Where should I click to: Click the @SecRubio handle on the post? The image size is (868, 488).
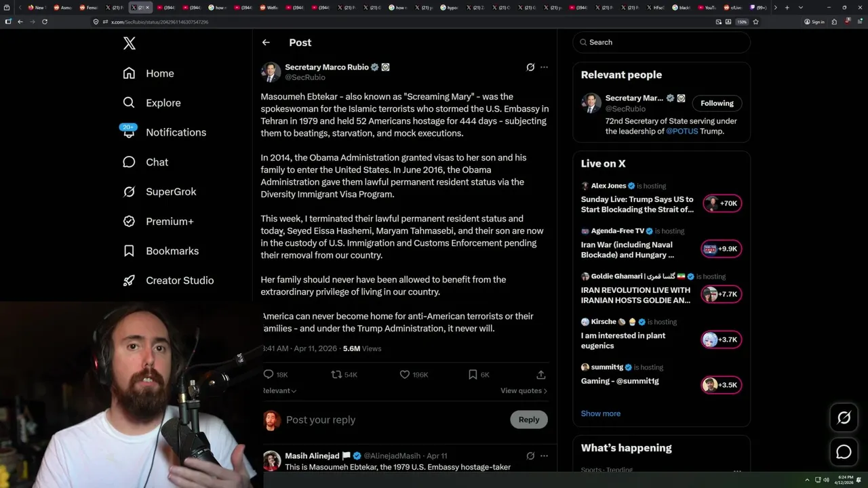click(x=305, y=77)
